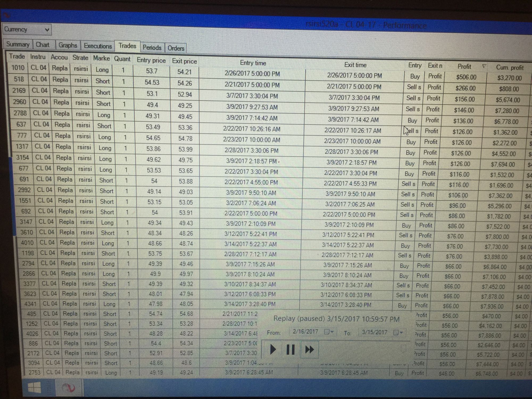Click the replay fast-forward button
Viewport: 532px width, 399px height.
point(309,349)
